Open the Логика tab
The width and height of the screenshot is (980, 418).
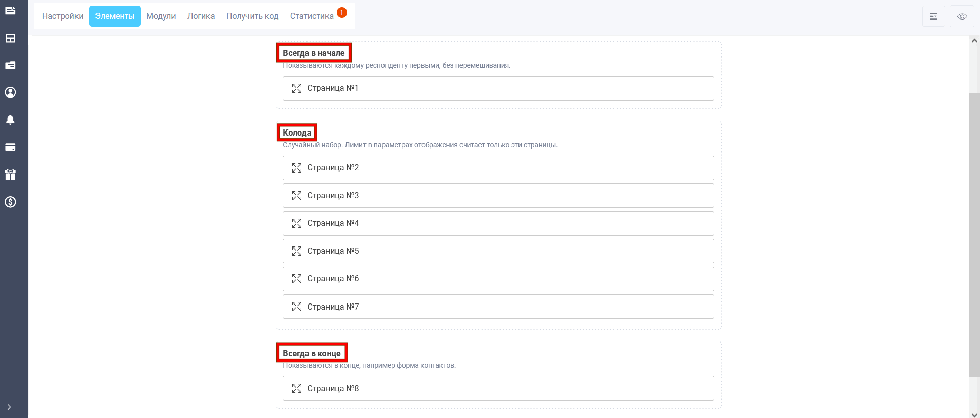pos(201,16)
